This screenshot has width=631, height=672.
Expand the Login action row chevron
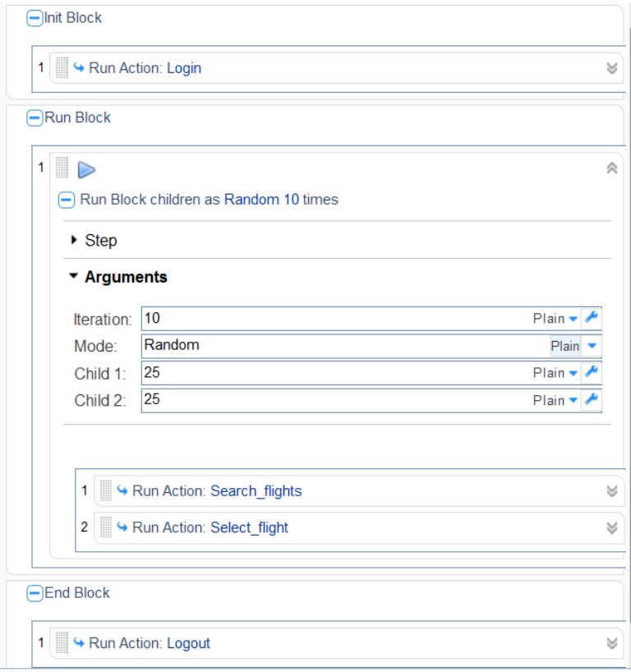pyautogui.click(x=611, y=68)
